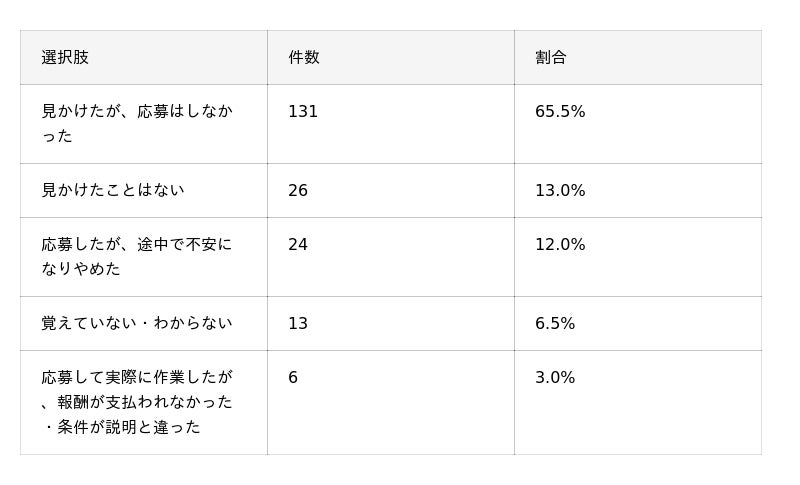Image resolution: width=800 pixels, height=485 pixels.
Task: Click the 割合 column header
Action: tap(551, 57)
